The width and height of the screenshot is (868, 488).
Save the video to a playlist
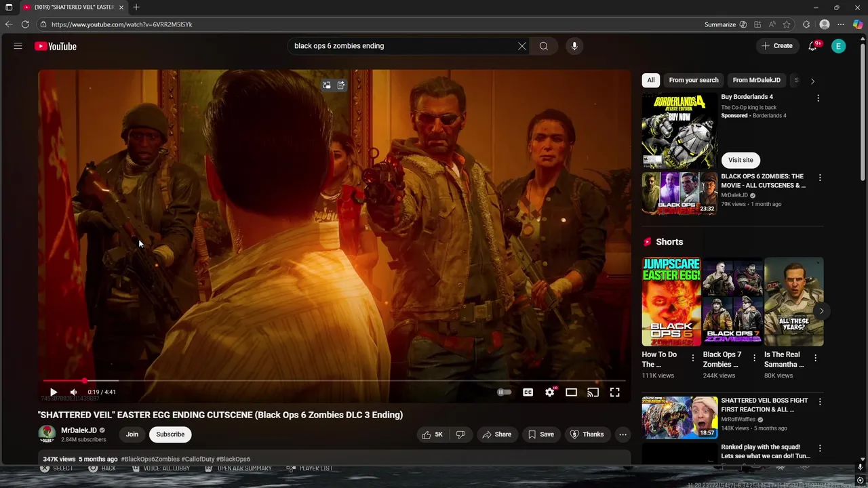(x=540, y=434)
